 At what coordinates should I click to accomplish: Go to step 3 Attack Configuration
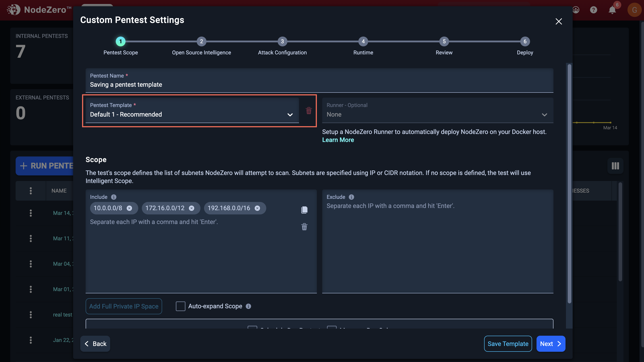pyautogui.click(x=282, y=41)
